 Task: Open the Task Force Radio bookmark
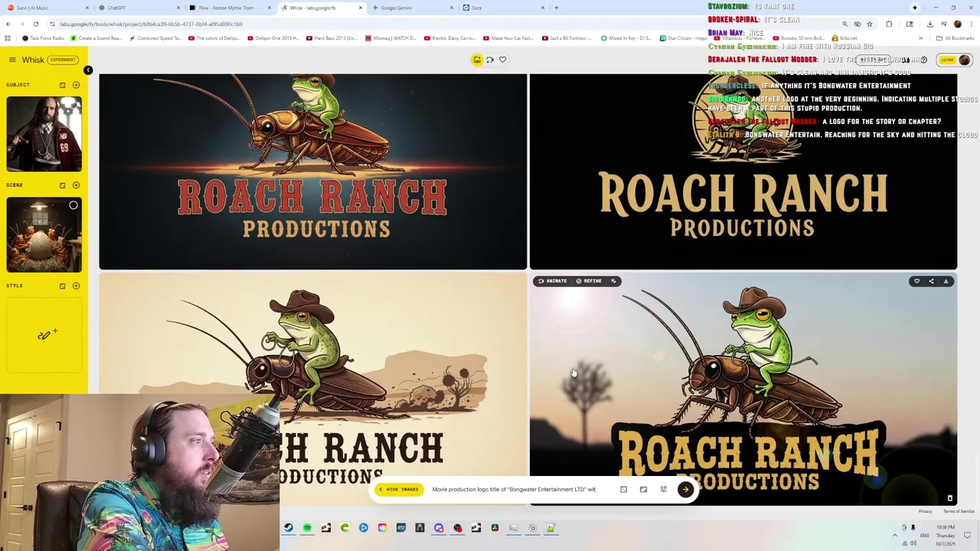coord(43,38)
